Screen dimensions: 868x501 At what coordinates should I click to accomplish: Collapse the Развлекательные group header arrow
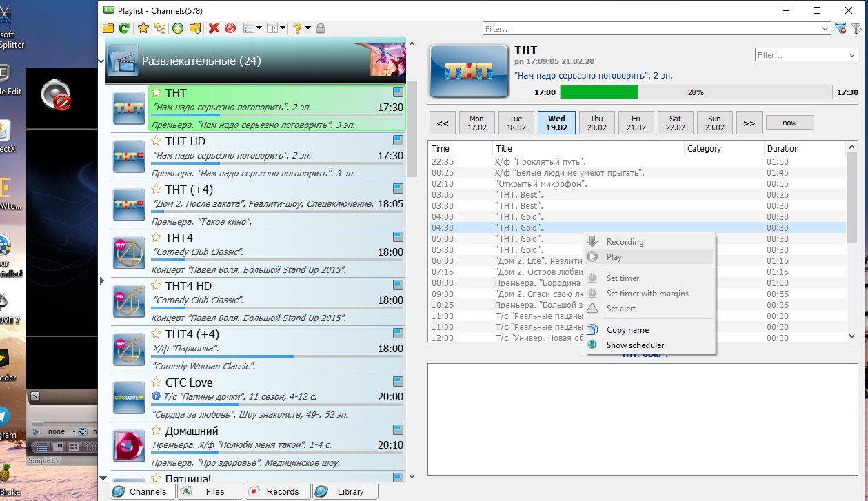coord(102,61)
